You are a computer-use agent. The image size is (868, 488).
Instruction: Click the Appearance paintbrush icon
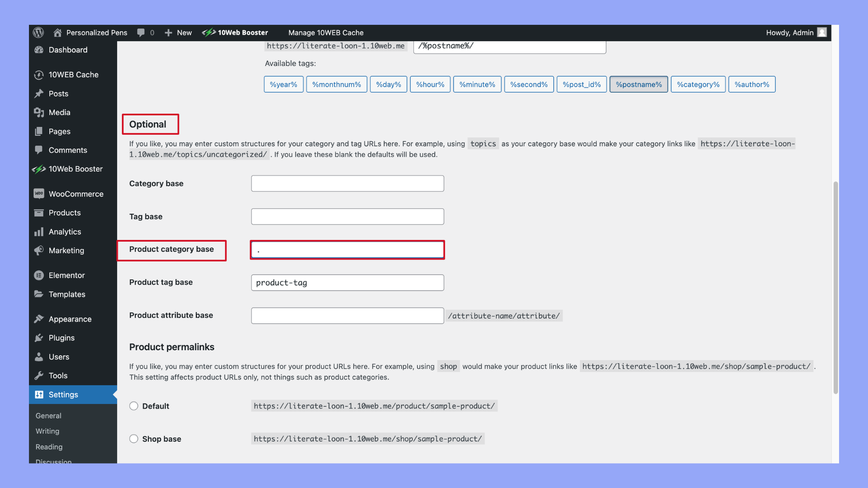[x=39, y=319]
